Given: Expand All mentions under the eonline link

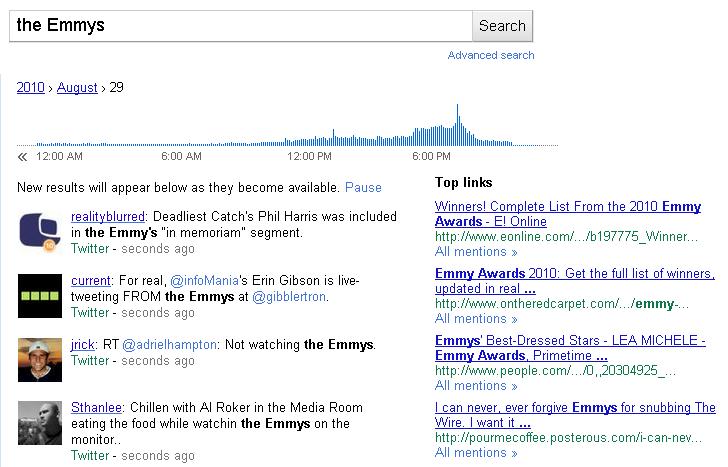Looking at the screenshot, I should [x=476, y=252].
